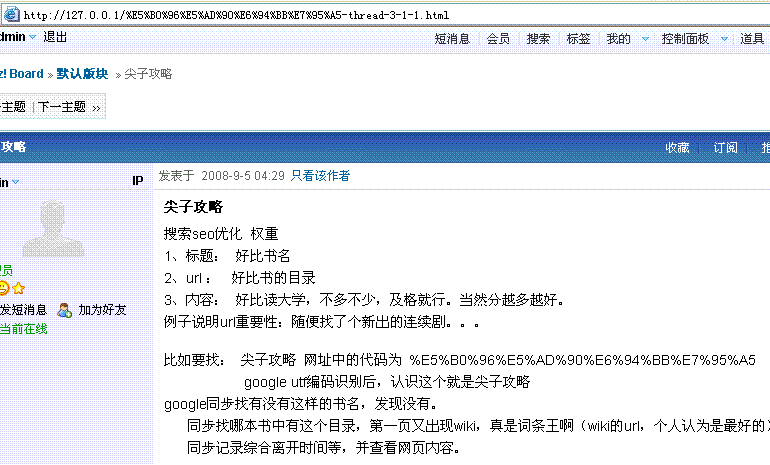Expand the 我的 dropdown arrow
The image size is (770, 465).
[646, 39]
